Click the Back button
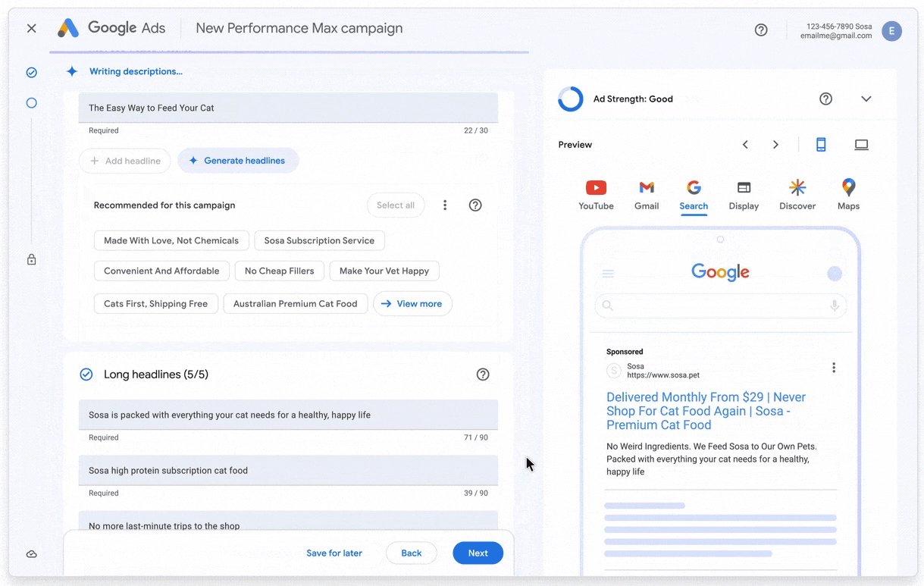This screenshot has width=924, height=586. tap(412, 553)
